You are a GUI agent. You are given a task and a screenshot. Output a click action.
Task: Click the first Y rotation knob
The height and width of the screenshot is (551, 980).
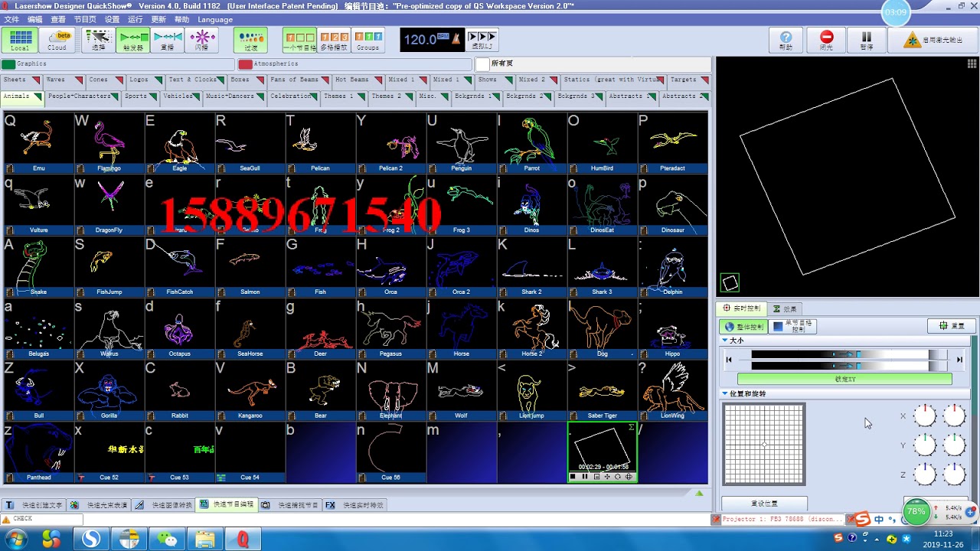pos(925,445)
